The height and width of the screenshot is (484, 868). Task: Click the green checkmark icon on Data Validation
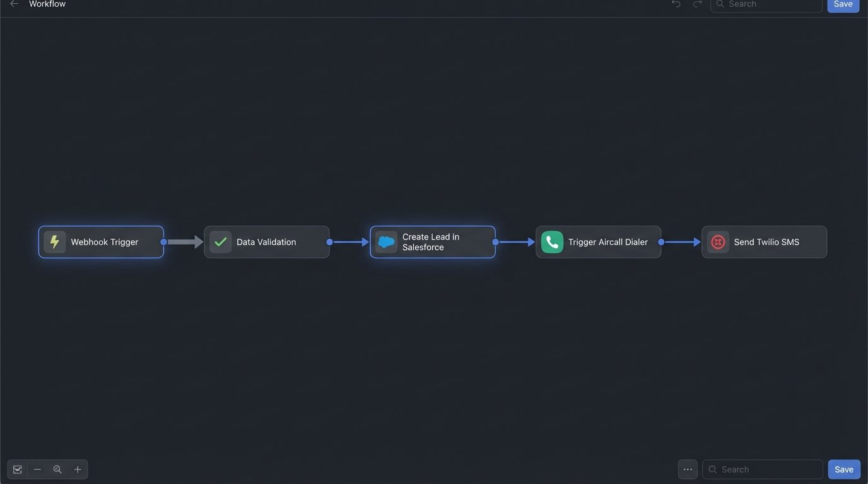pos(221,242)
